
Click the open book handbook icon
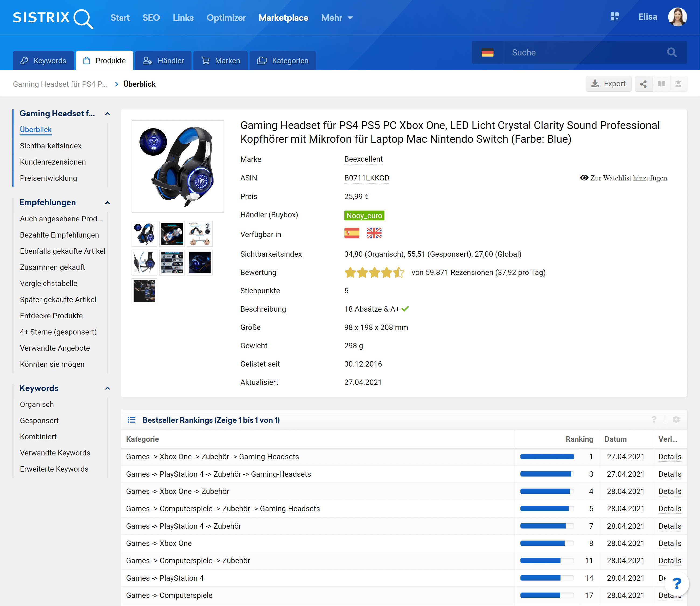661,84
